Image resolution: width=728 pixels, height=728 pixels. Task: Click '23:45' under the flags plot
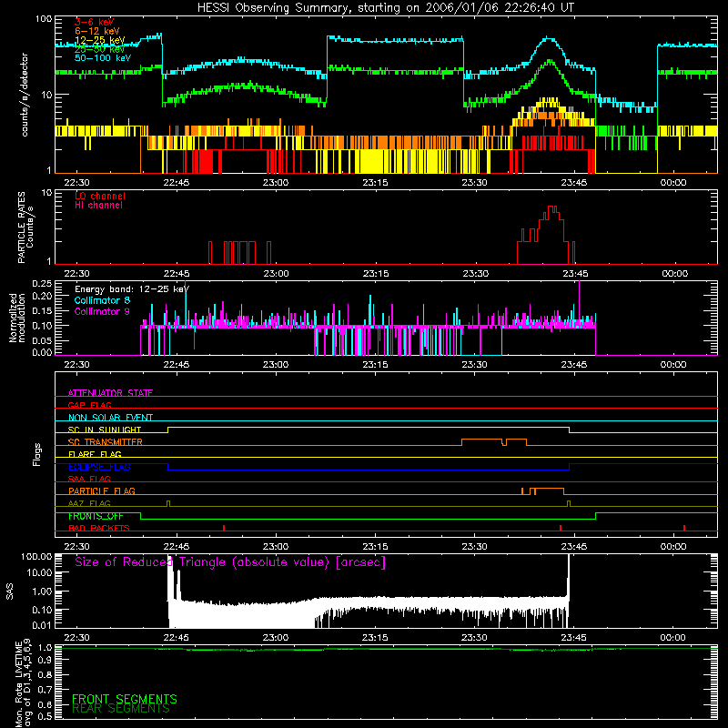(574, 547)
